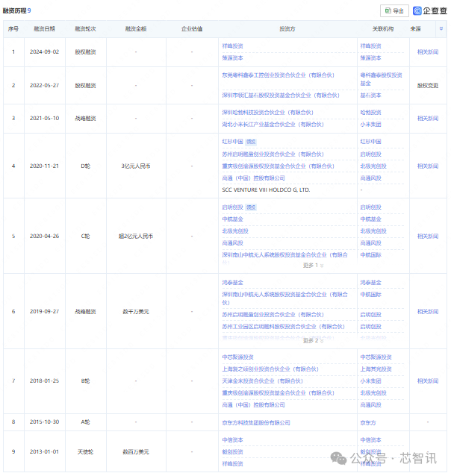Select the 超2亿元人民币 amount cell

(x=136, y=236)
